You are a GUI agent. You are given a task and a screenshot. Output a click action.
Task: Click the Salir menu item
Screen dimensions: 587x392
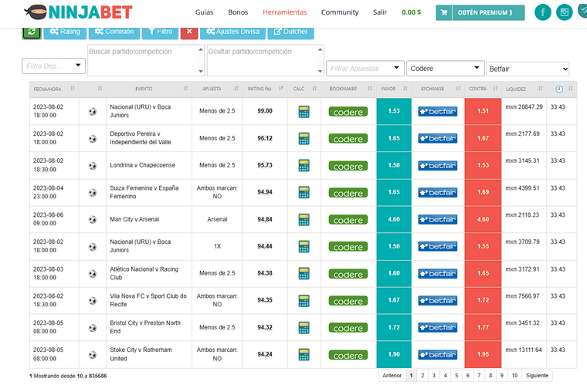379,12
